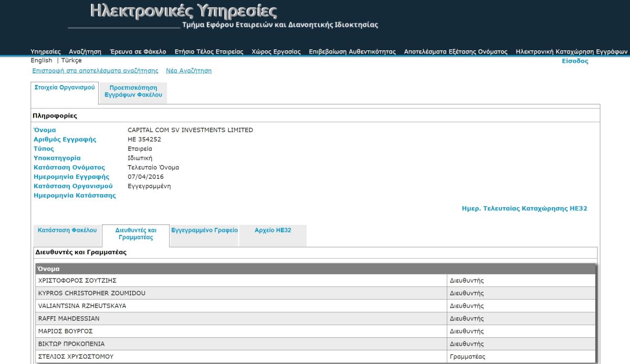Start a Νέα Αναζήτηση
The image size is (630, 364).
192,70
